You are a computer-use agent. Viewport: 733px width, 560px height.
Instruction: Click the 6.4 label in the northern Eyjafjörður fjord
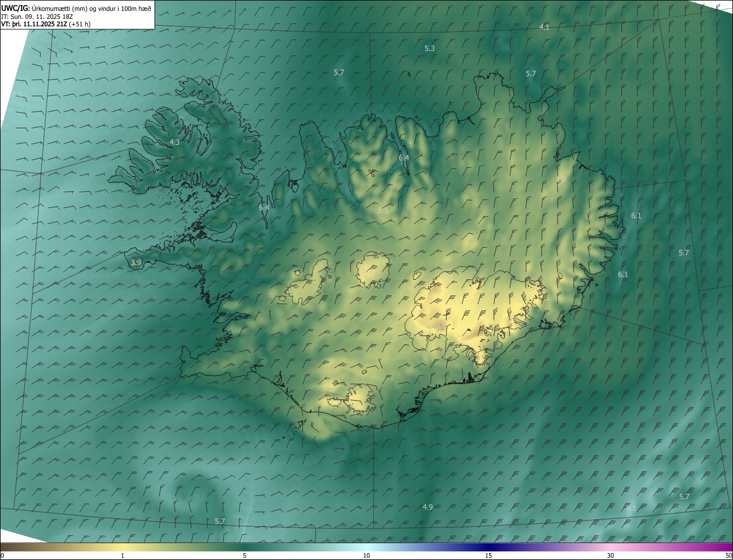[404, 157]
